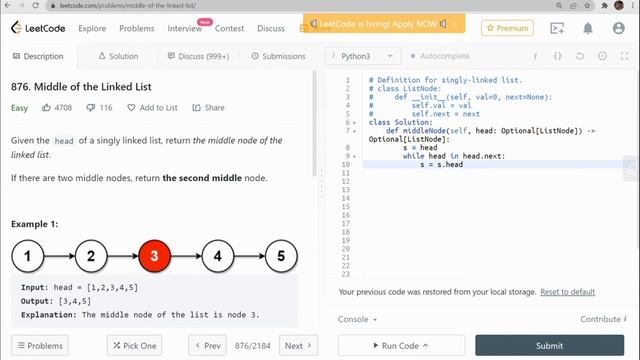
Task: Click the Run Code button
Action: pos(401,346)
